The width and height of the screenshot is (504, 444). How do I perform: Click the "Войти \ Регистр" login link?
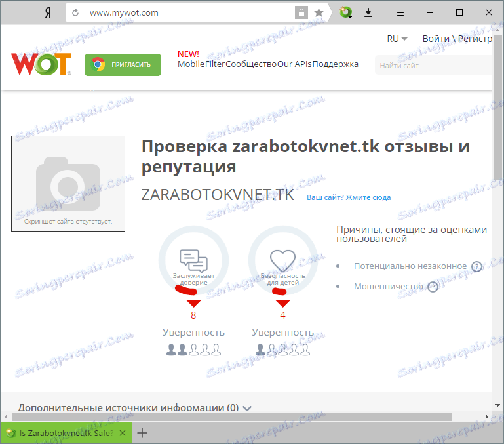pyautogui.click(x=457, y=39)
